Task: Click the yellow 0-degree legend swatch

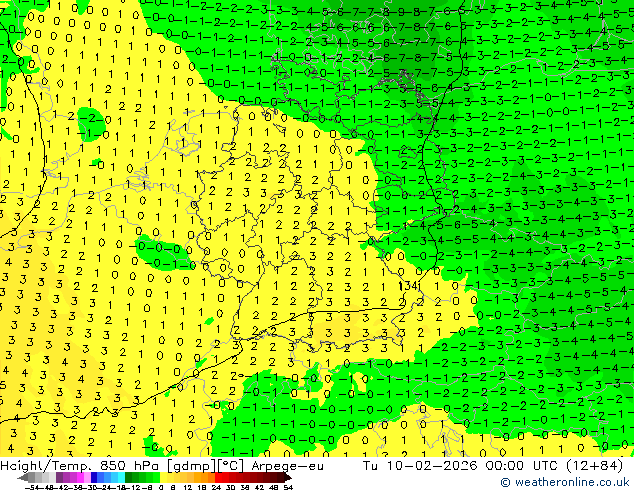Action: pos(163,477)
